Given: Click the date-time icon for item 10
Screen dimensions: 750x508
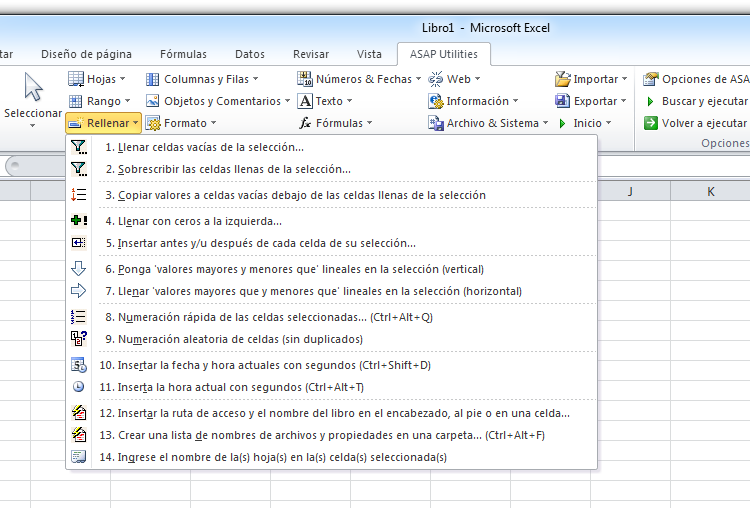Looking at the screenshot, I should point(78,365).
